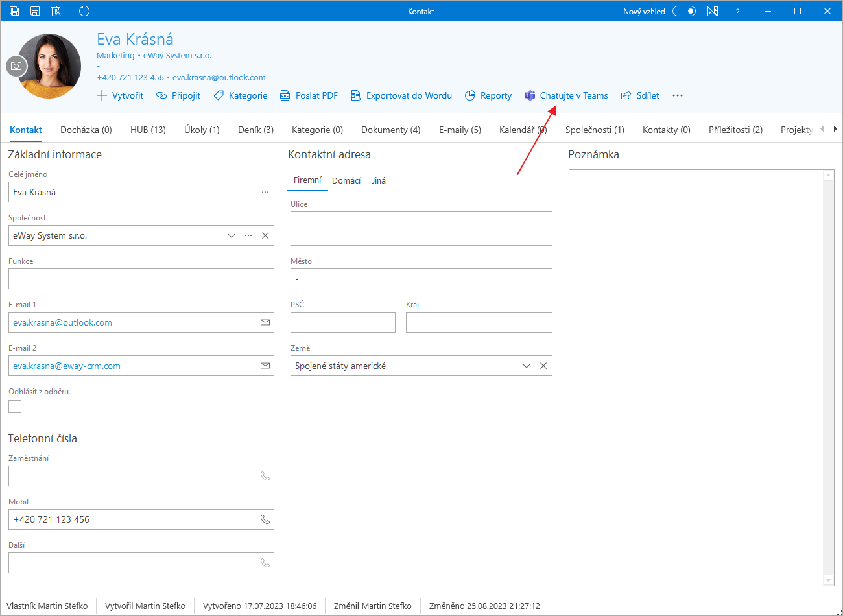Open the Společnosti (1) tab
This screenshot has width=843, height=616.
(x=595, y=130)
